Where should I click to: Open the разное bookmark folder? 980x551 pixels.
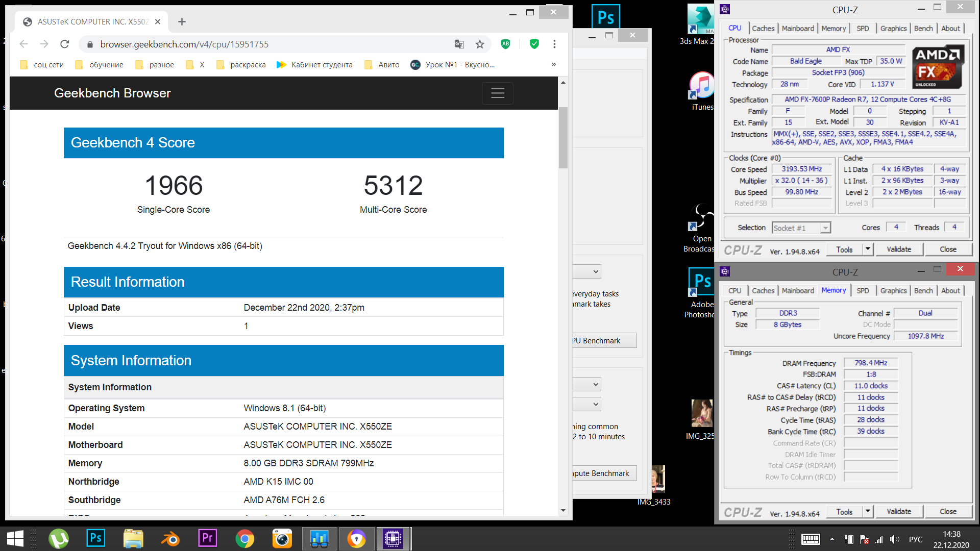155,65
